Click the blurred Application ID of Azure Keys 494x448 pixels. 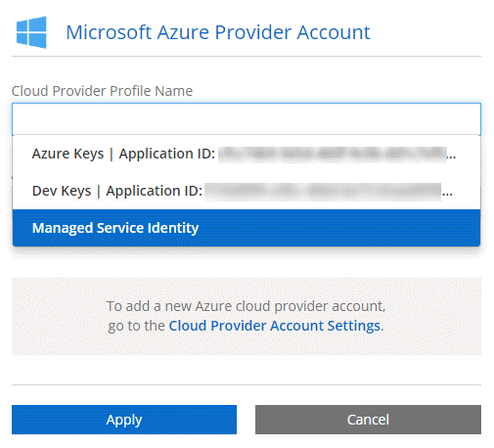(x=332, y=155)
